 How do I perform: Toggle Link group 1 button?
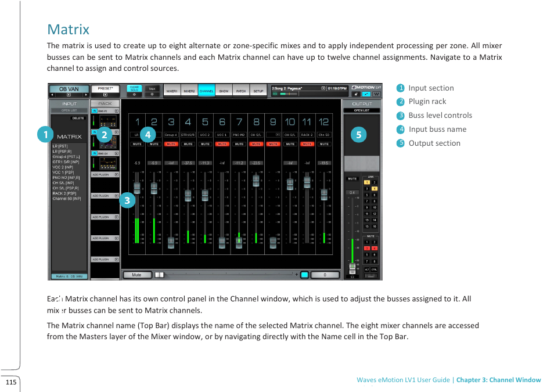367,182
